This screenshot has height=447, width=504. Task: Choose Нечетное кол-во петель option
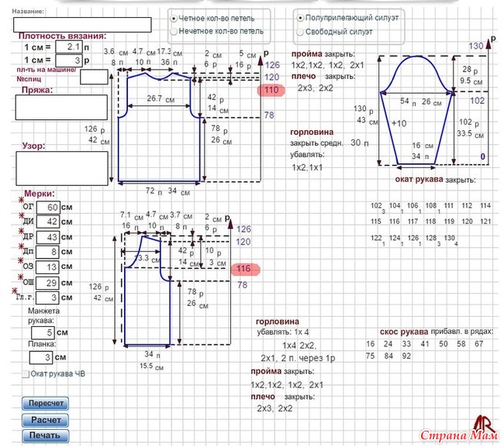pyautogui.click(x=174, y=31)
